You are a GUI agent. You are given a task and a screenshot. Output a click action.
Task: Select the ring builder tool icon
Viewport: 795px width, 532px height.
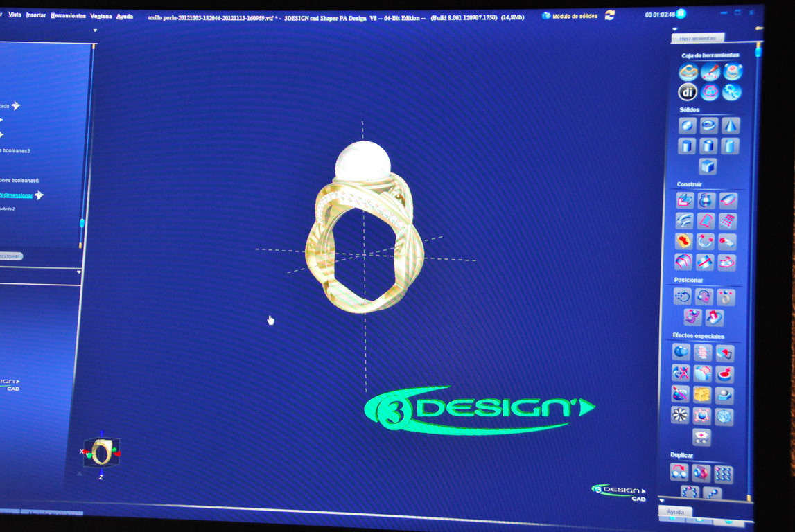688,72
